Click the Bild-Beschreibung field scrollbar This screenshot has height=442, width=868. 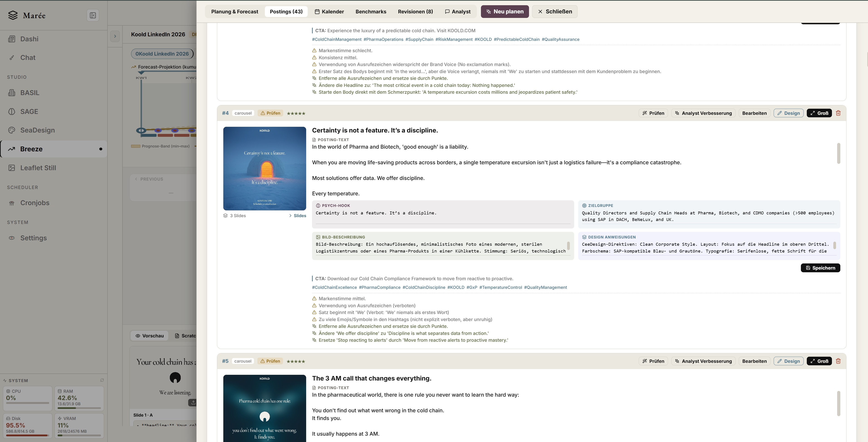pyautogui.click(x=568, y=246)
